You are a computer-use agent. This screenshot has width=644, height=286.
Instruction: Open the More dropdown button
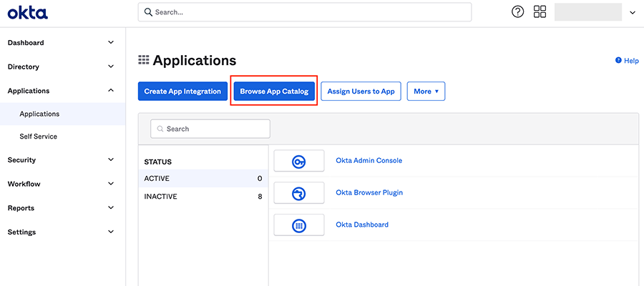point(426,92)
